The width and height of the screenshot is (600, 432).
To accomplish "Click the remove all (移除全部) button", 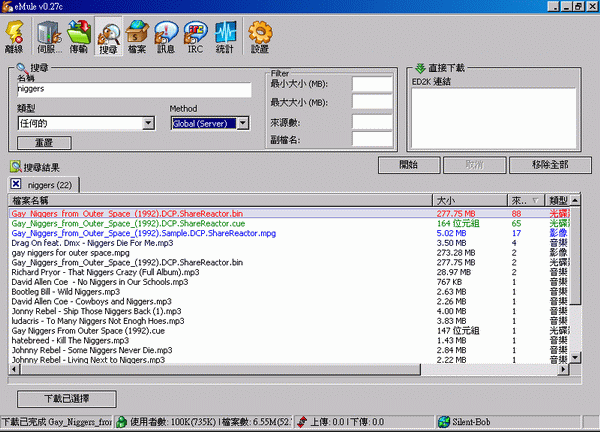I will (550, 165).
